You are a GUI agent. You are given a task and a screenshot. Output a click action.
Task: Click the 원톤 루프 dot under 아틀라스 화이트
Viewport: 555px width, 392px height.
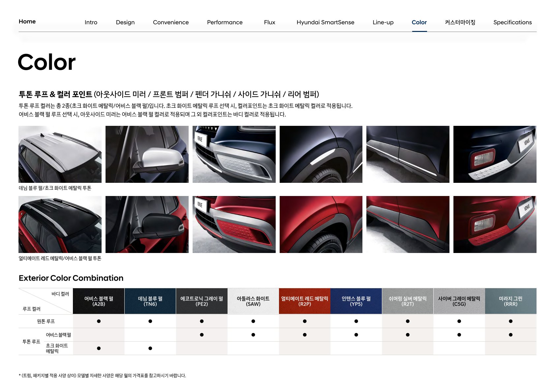253,321
